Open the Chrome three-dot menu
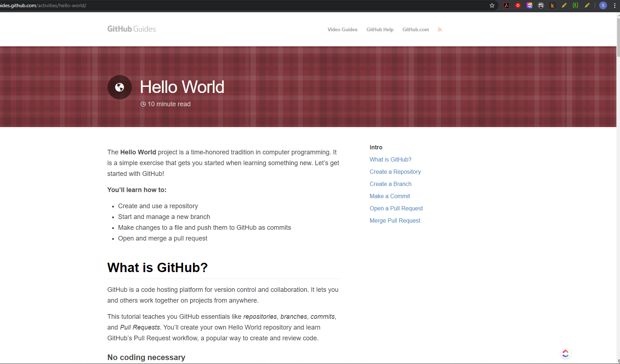This screenshot has width=620, height=364. coord(615,5)
